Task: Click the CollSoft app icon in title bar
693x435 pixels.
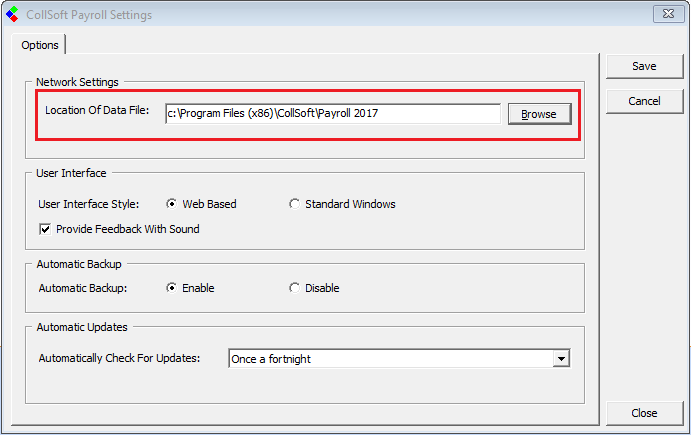Action: pyautogui.click(x=12, y=14)
